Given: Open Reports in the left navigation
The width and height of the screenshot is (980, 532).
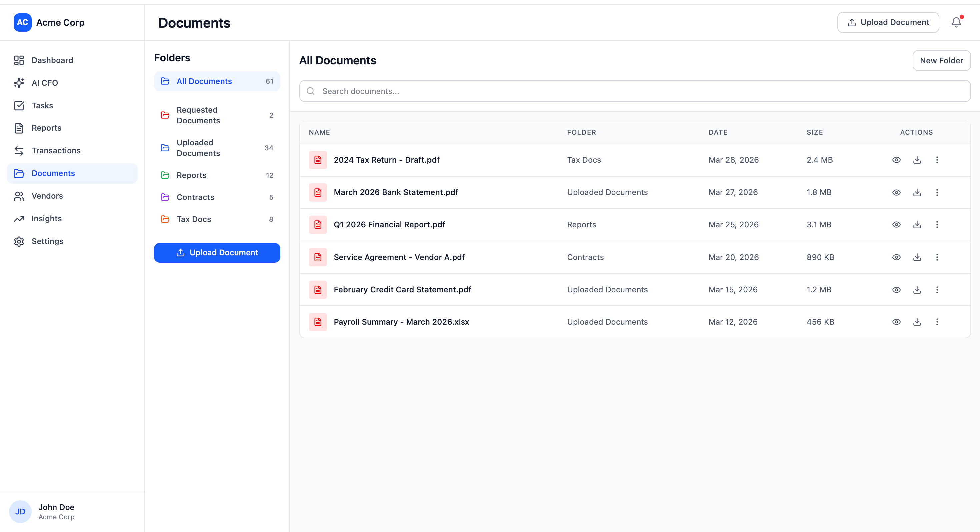Looking at the screenshot, I should pyautogui.click(x=72, y=128).
